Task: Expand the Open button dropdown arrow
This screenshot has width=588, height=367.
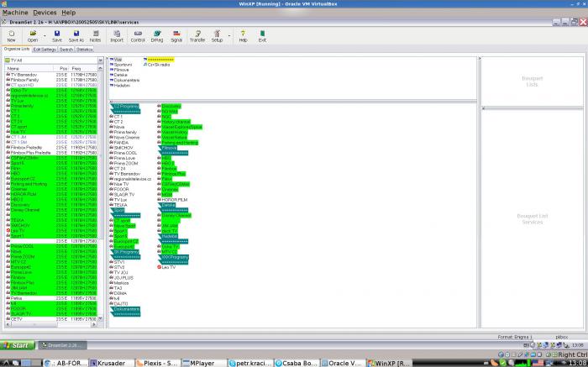Action: click(x=45, y=36)
